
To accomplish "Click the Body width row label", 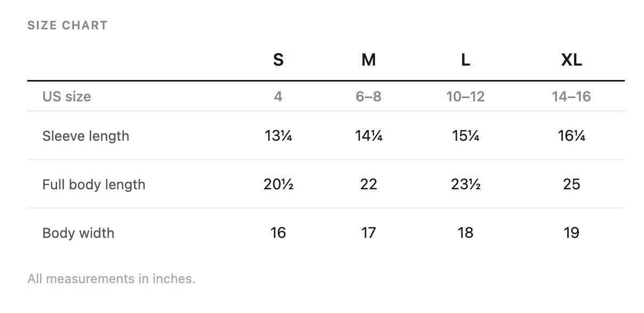I will point(78,233).
